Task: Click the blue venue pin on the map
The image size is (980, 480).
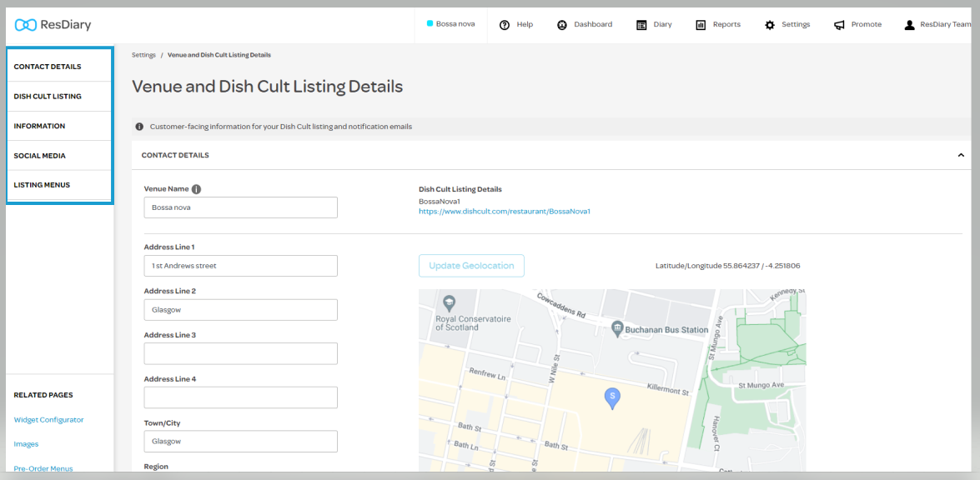Action: [613, 398]
